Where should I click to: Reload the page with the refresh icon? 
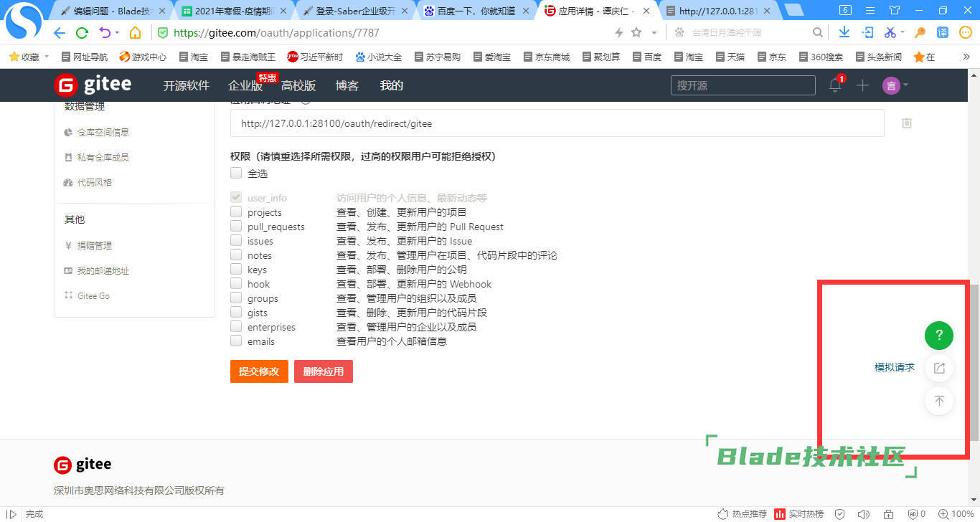click(82, 33)
